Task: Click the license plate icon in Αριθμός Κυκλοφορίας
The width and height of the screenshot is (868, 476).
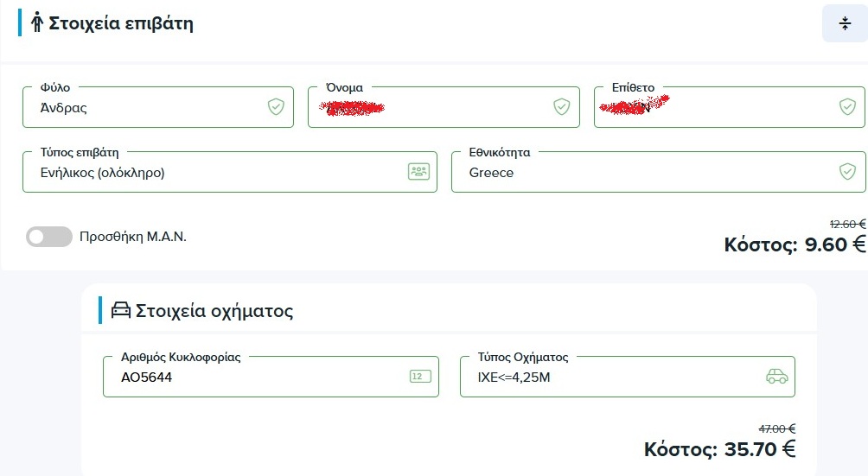Action: click(x=419, y=377)
